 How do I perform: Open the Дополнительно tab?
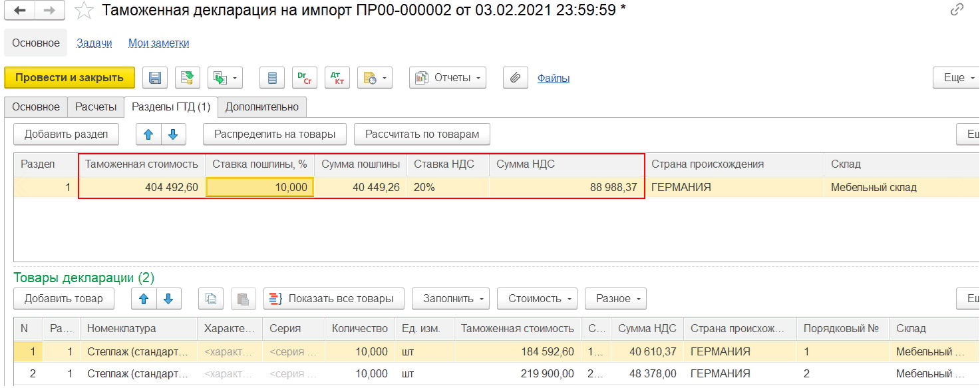click(x=262, y=106)
